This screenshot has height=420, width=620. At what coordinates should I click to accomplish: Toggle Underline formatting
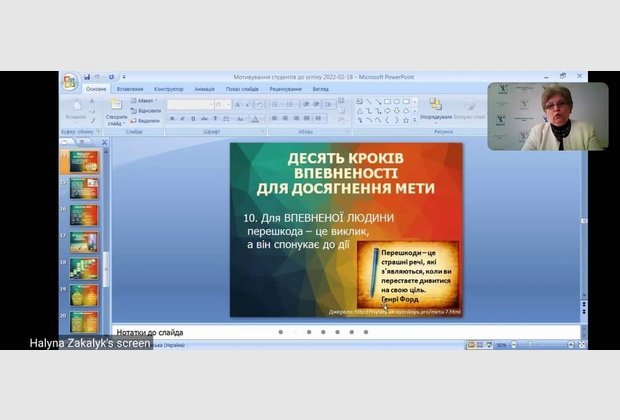(x=193, y=119)
